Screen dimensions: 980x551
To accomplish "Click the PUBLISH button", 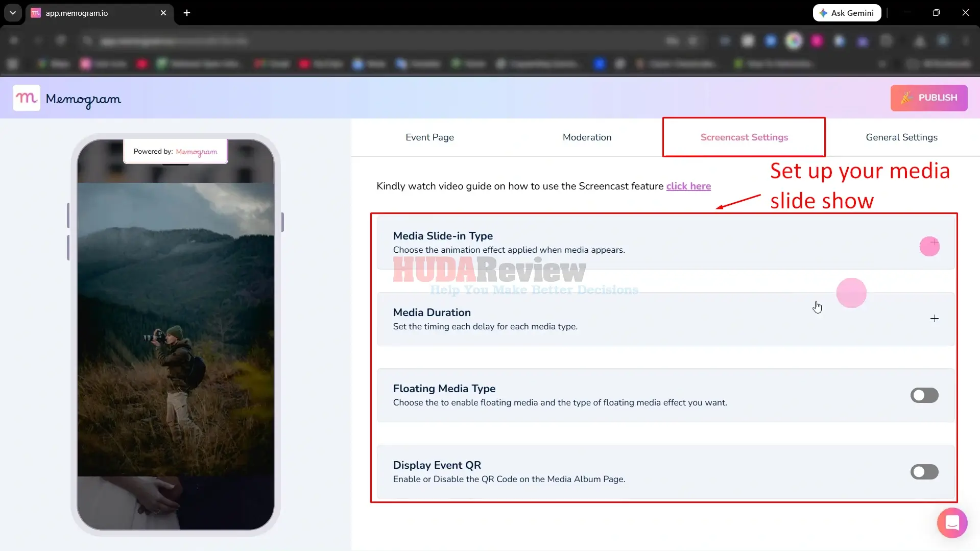I will pyautogui.click(x=928, y=98).
